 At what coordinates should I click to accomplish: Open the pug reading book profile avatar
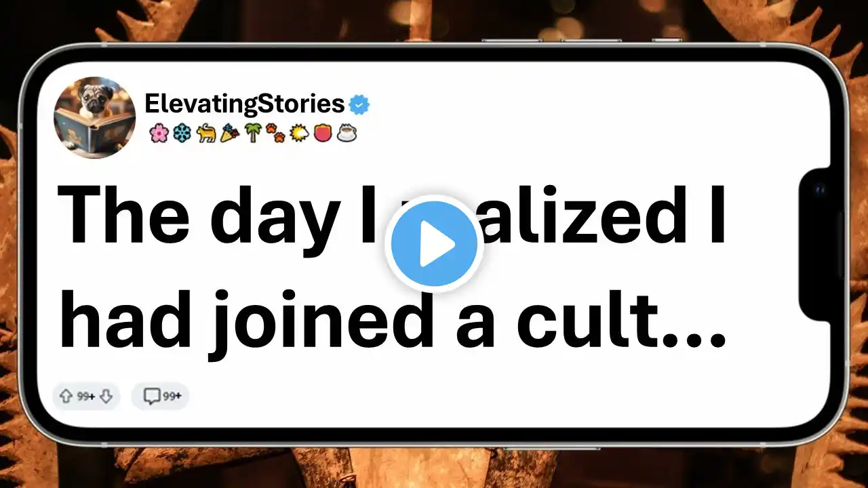click(x=95, y=117)
